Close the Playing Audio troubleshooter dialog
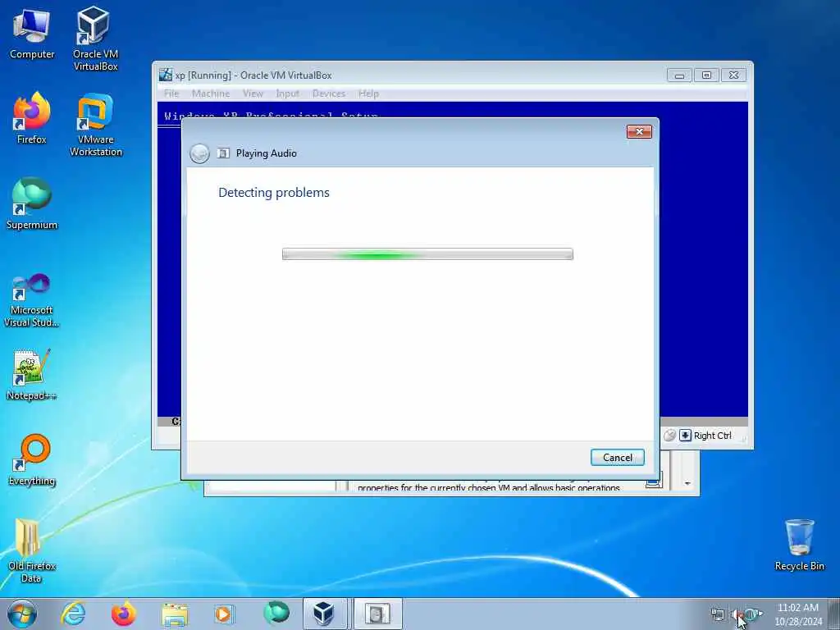Viewport: 840px width, 630px height. pos(639,132)
